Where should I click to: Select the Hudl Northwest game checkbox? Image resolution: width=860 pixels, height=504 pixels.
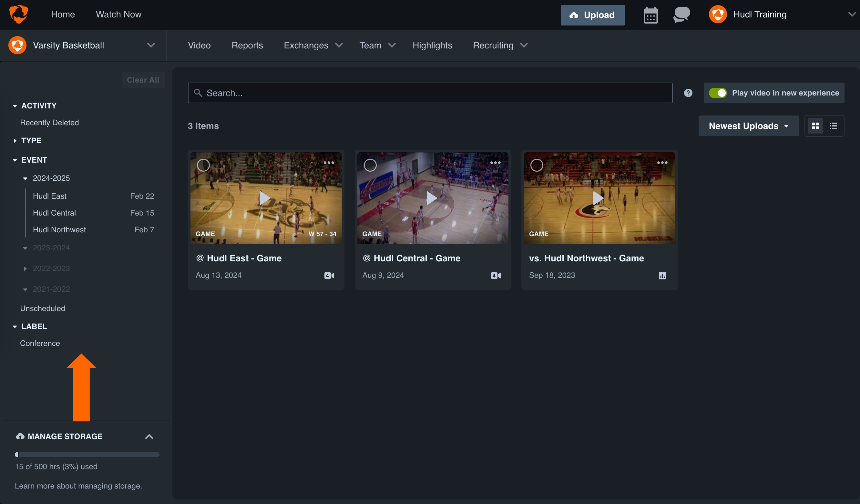(537, 165)
